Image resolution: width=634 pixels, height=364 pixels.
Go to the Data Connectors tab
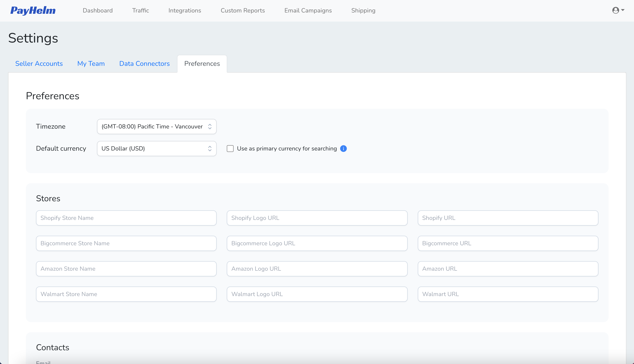[x=144, y=63]
